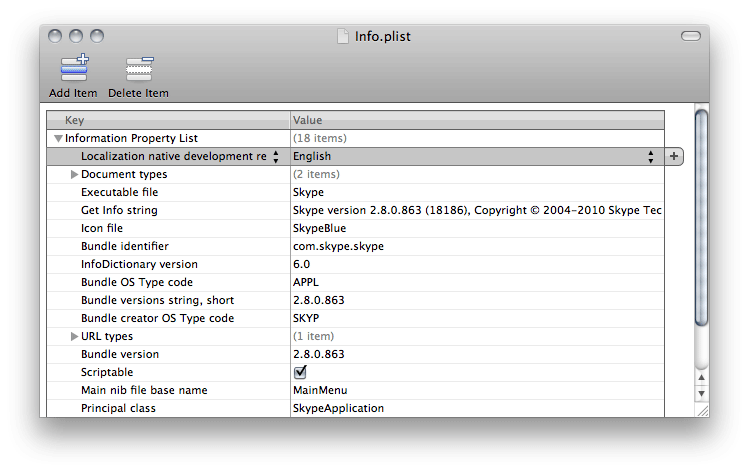This screenshot has height=472, width=749.
Task: Click the Document types label
Action: (124, 174)
